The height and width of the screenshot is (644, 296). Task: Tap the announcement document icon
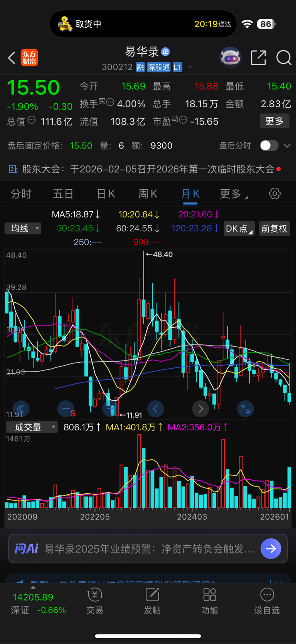coord(13,169)
